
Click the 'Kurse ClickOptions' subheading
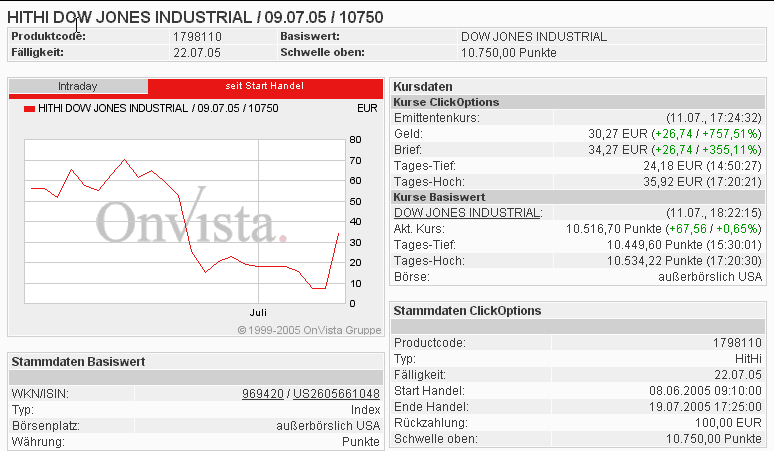pos(446,102)
